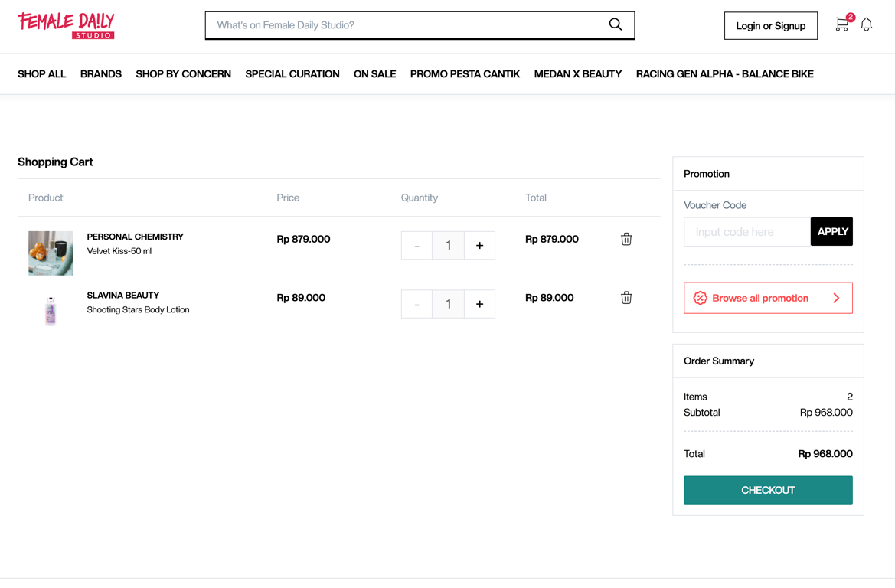Open the Shop All menu
Viewport: 895px width, 588px height.
41,74
